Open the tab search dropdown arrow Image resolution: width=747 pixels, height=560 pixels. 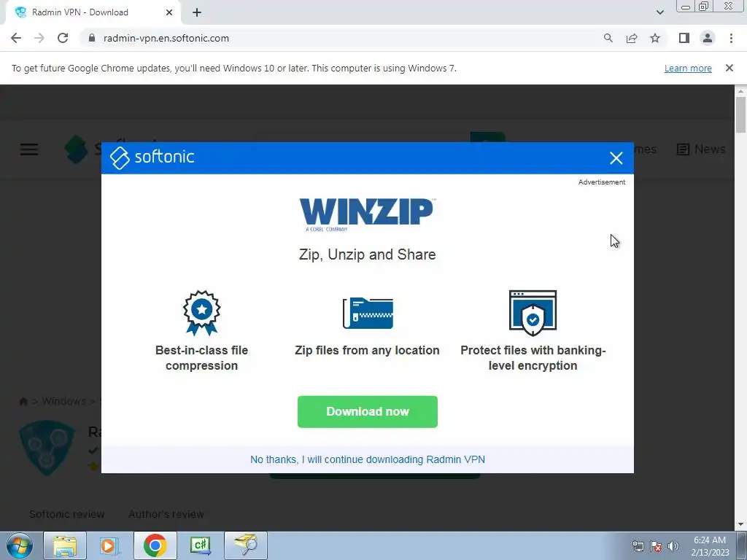(x=659, y=12)
